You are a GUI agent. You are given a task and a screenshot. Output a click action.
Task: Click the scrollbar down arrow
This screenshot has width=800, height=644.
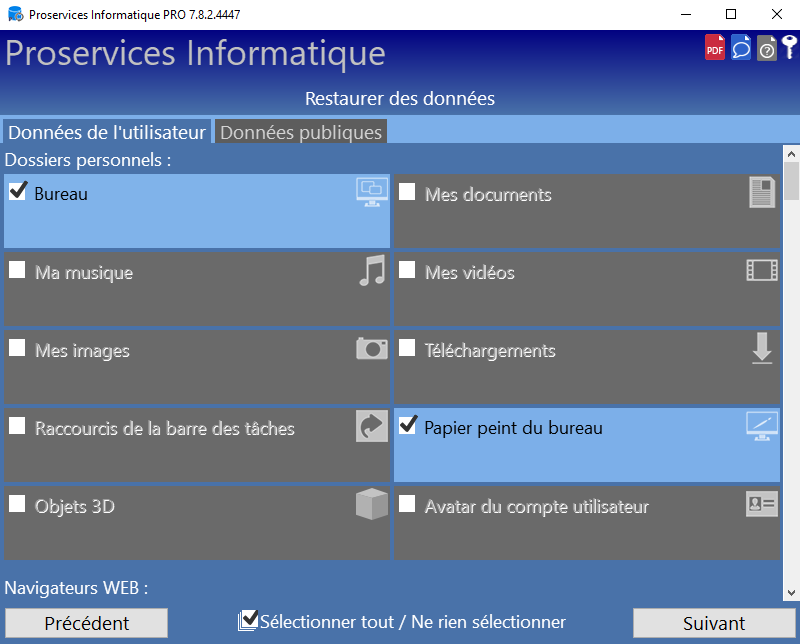[791, 592]
